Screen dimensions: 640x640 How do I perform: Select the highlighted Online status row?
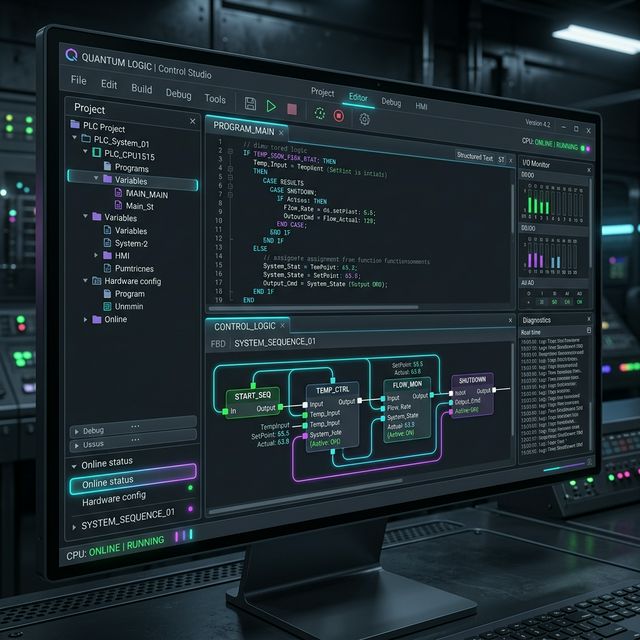[133, 479]
